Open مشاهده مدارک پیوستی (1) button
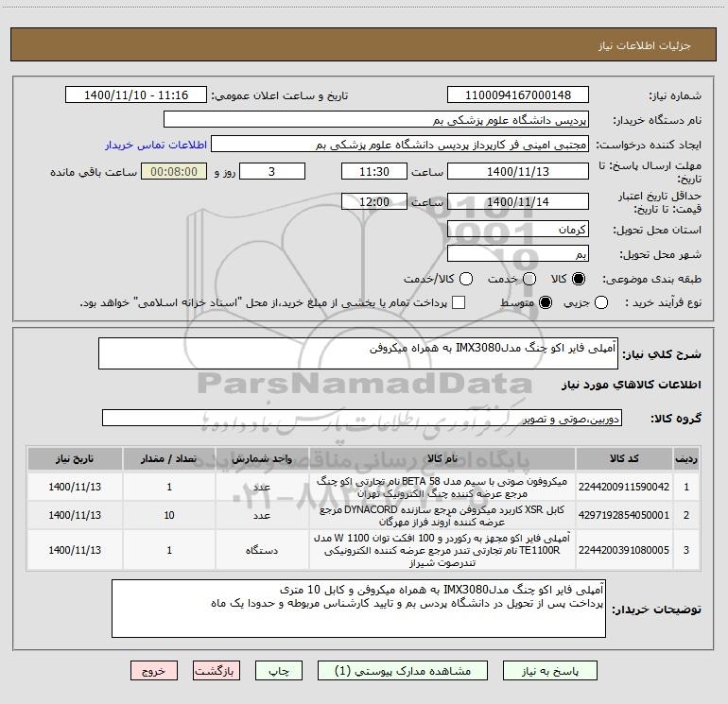This screenshot has width=728, height=704. click(x=403, y=671)
